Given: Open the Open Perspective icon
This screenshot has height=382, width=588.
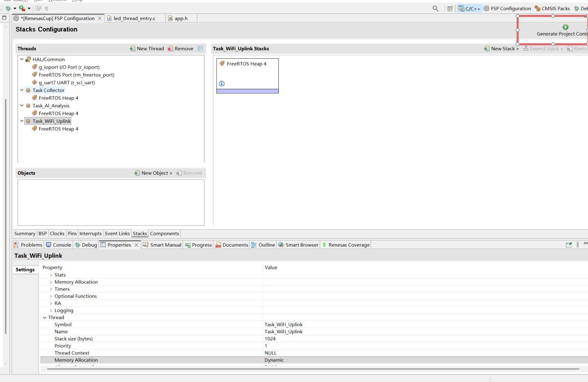Looking at the screenshot, I should coord(450,8).
